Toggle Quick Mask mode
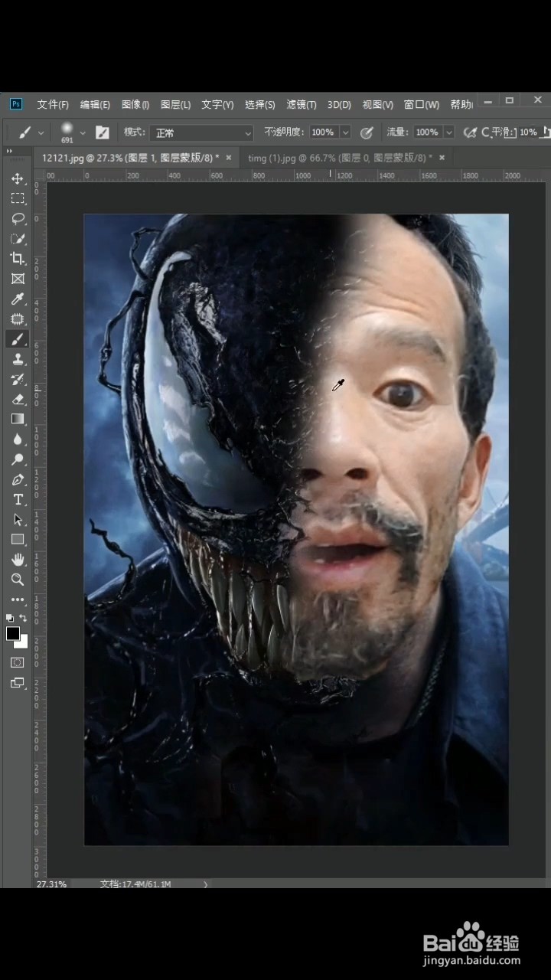 tap(18, 662)
